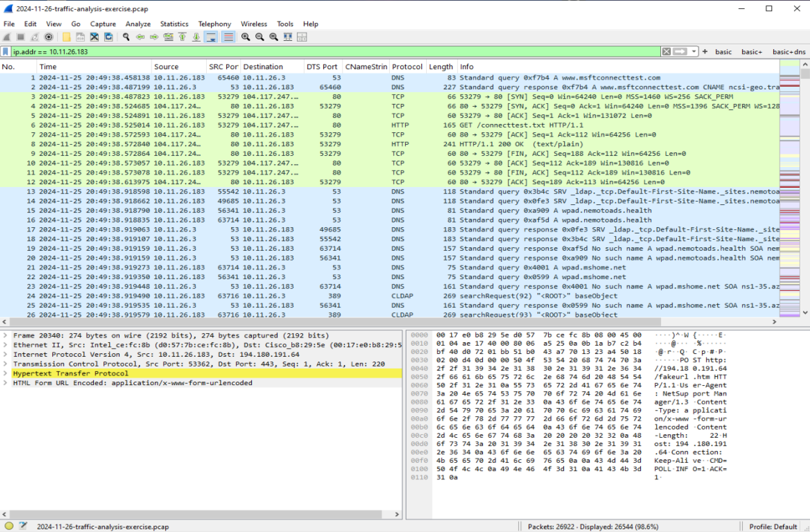Expand the Hypertext Transfer Protocol section
The width and height of the screenshot is (810, 532).
click(6, 373)
